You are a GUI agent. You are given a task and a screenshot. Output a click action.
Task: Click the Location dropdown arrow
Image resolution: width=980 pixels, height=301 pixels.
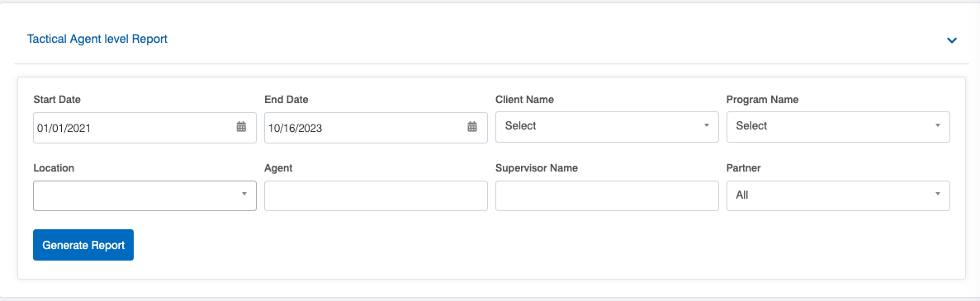coord(244,195)
